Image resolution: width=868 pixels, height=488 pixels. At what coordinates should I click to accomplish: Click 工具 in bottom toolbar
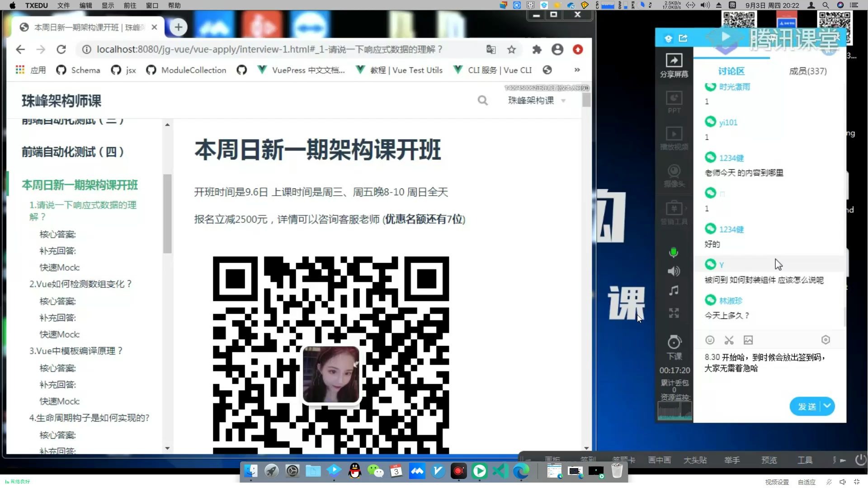click(x=805, y=460)
